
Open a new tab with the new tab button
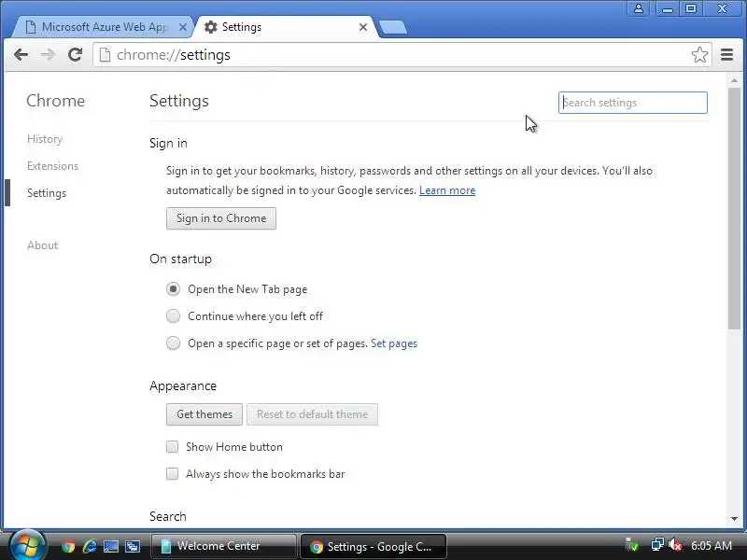(393, 27)
